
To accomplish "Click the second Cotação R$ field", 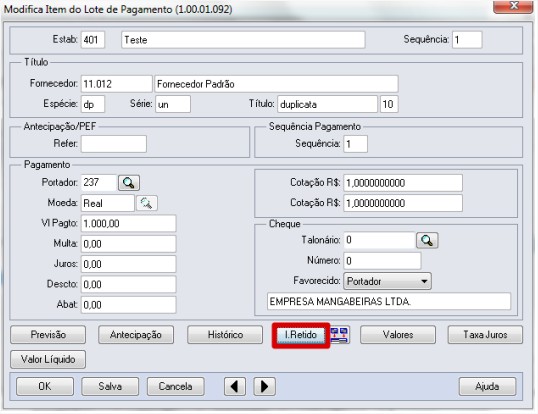I will pos(403,203).
